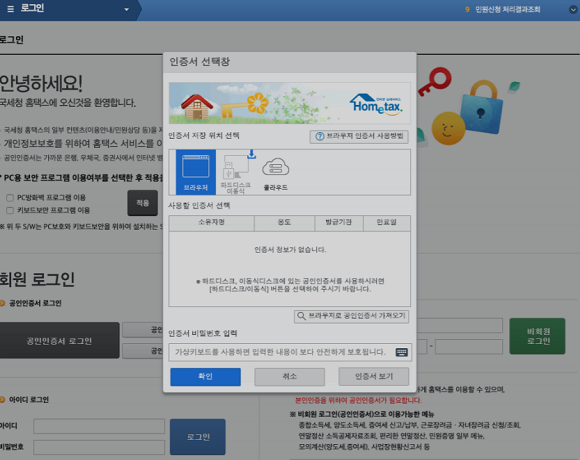Click the 인증서 비밀번호 input field

290,352
